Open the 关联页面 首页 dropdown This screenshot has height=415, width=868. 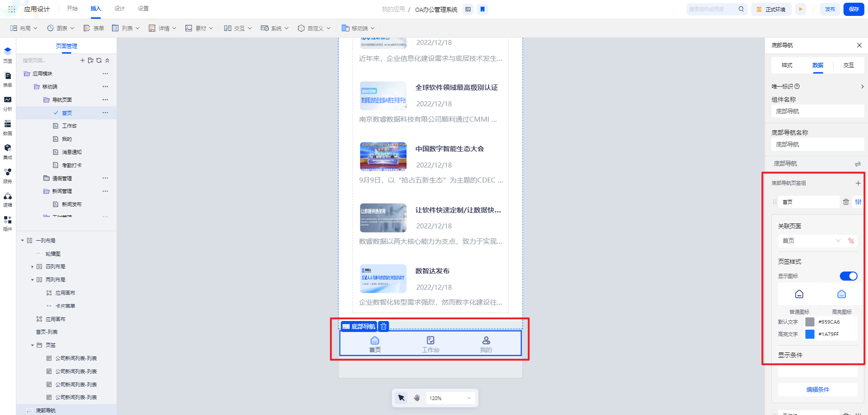811,241
